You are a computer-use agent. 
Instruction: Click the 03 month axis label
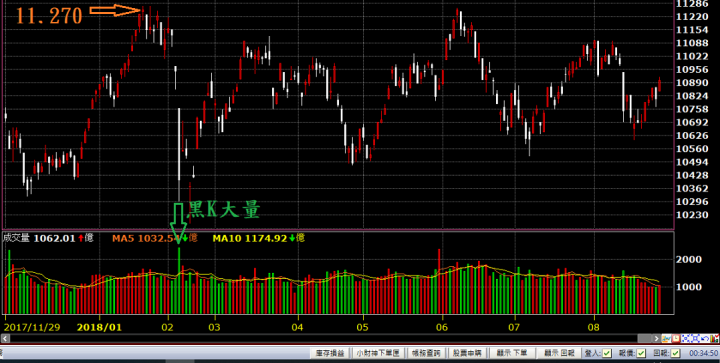tap(214, 327)
